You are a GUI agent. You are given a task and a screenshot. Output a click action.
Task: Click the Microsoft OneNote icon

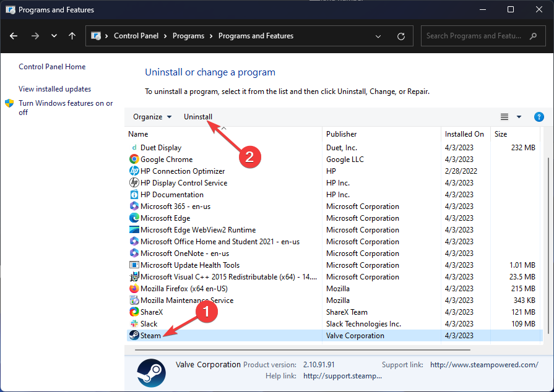point(134,253)
